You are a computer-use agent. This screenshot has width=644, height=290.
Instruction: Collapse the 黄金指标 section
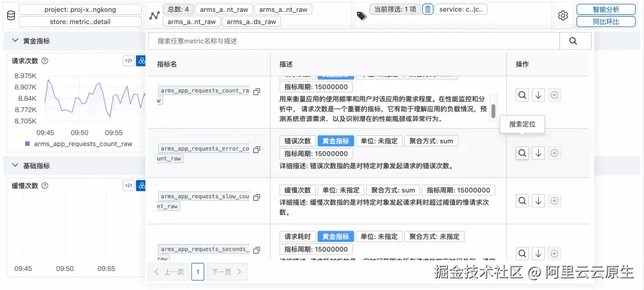15,40
